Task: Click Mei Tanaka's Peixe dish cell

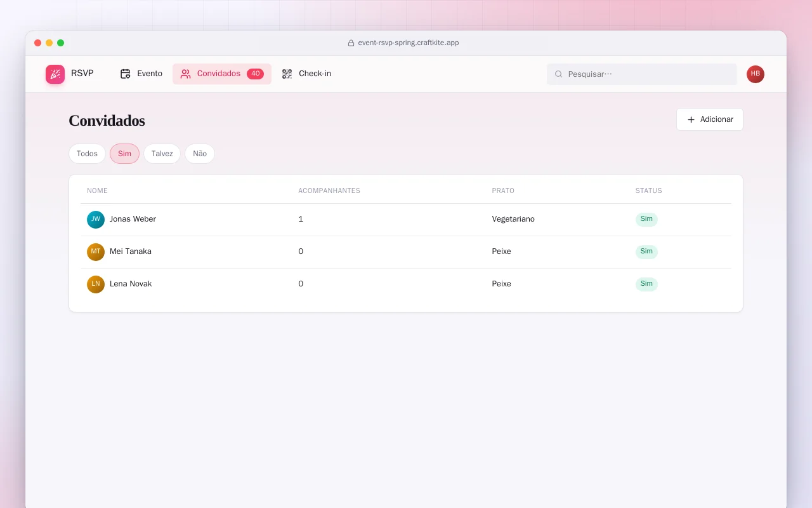Action: point(501,251)
